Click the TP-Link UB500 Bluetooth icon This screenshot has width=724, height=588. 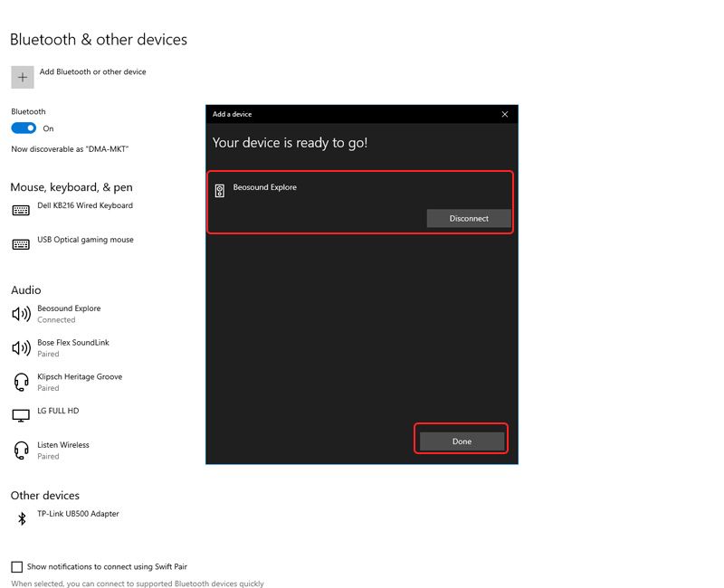coord(22,518)
